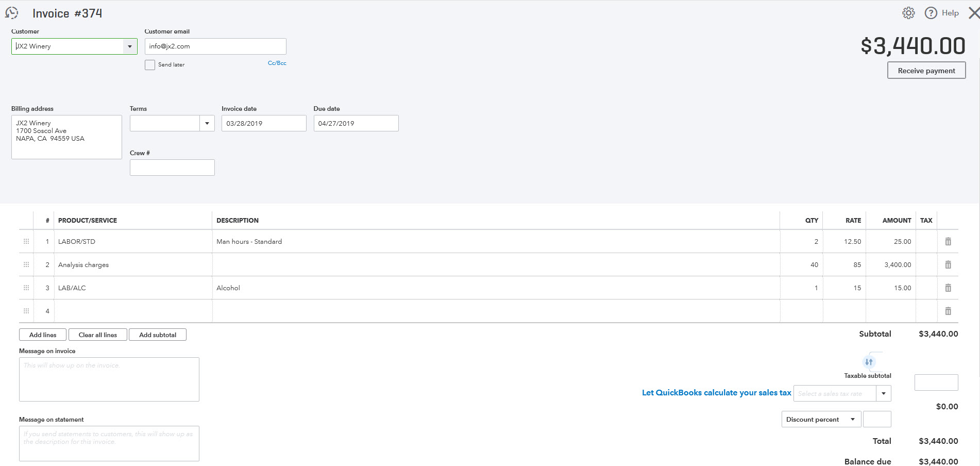Click the RATE column header
Screen dimensions: 980x466
(853, 220)
